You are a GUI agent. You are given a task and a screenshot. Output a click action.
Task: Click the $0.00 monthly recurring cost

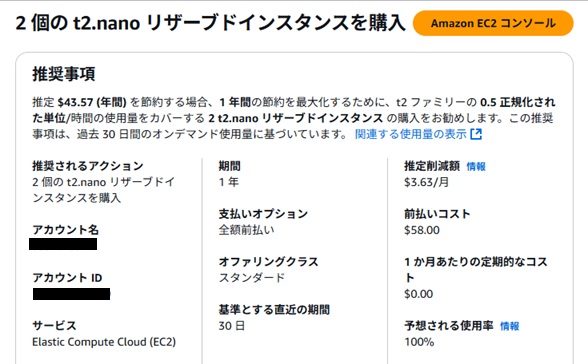pos(418,294)
